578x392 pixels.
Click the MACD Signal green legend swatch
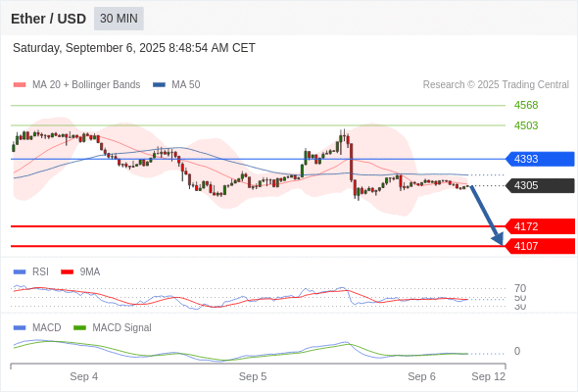pyautogui.click(x=79, y=328)
